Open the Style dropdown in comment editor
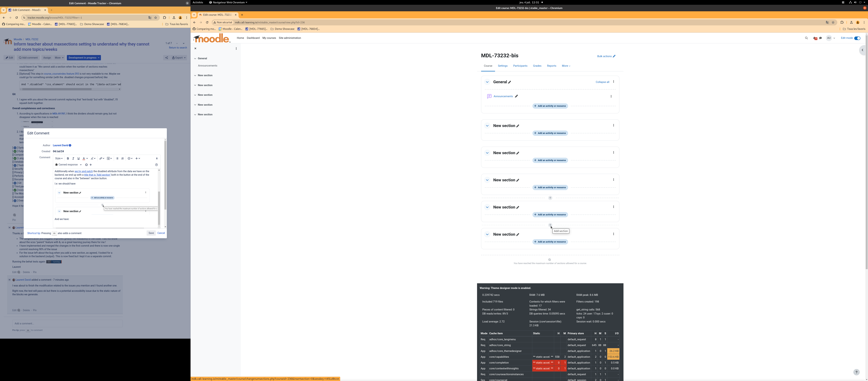This screenshot has height=381, width=868. tap(59, 158)
